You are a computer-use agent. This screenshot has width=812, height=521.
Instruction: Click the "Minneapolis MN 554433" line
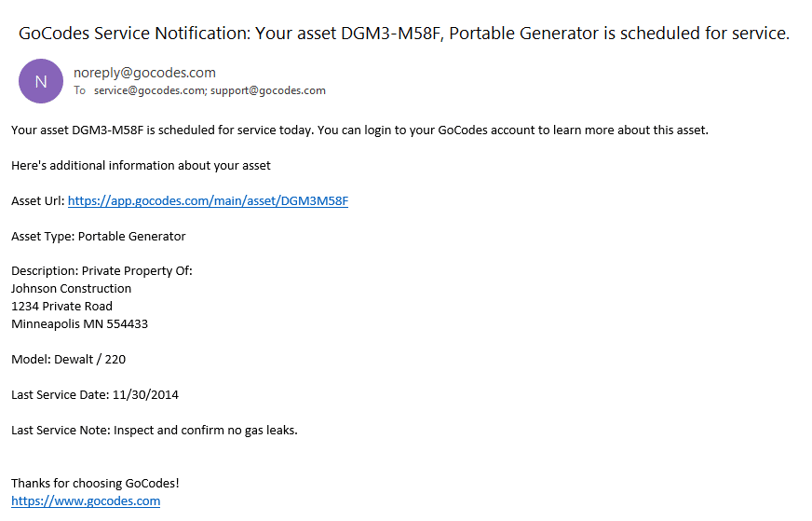tap(79, 323)
